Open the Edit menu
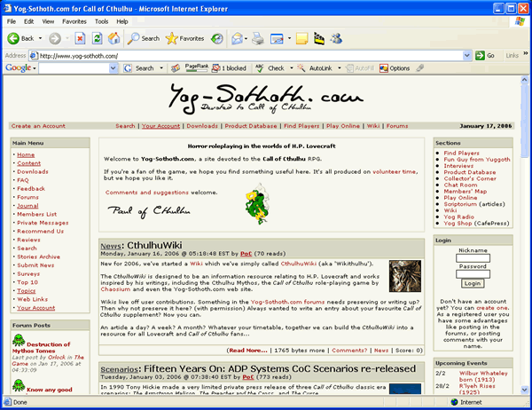This screenshot has height=410, width=532. (28, 21)
